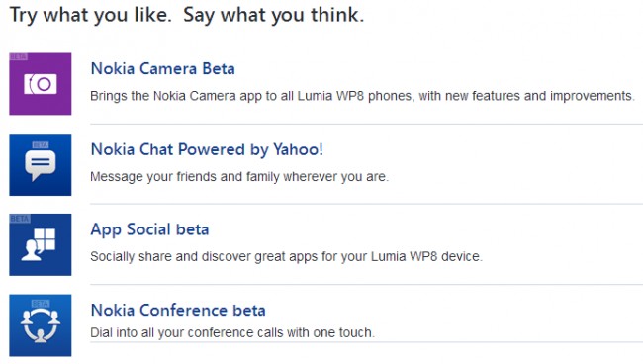The image size is (643, 364).
Task: Click the 'Message your friends and family' description
Action: (239, 177)
